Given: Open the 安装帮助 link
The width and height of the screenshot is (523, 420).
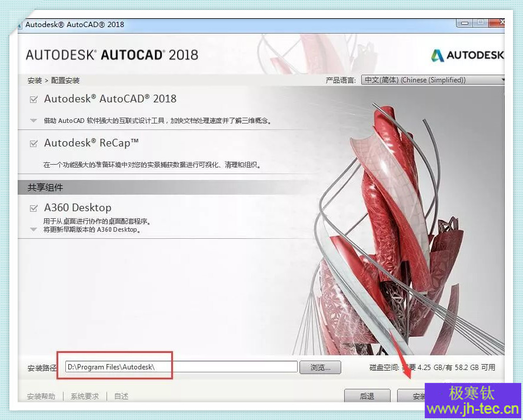Looking at the screenshot, I should pos(41,396).
